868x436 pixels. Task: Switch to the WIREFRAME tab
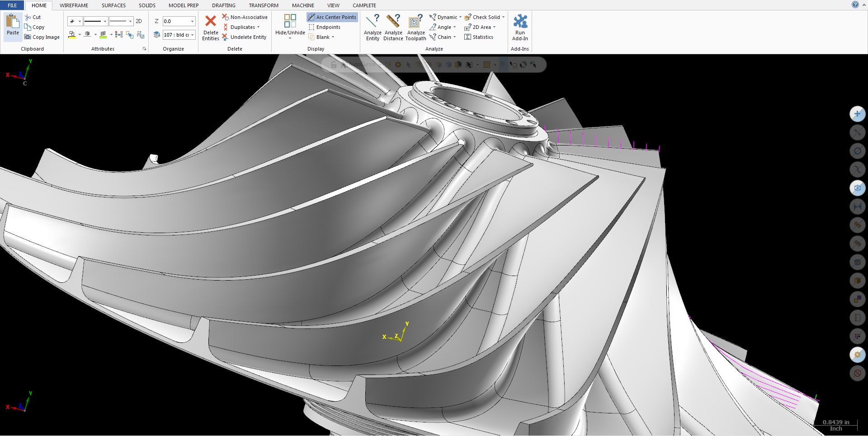(74, 5)
